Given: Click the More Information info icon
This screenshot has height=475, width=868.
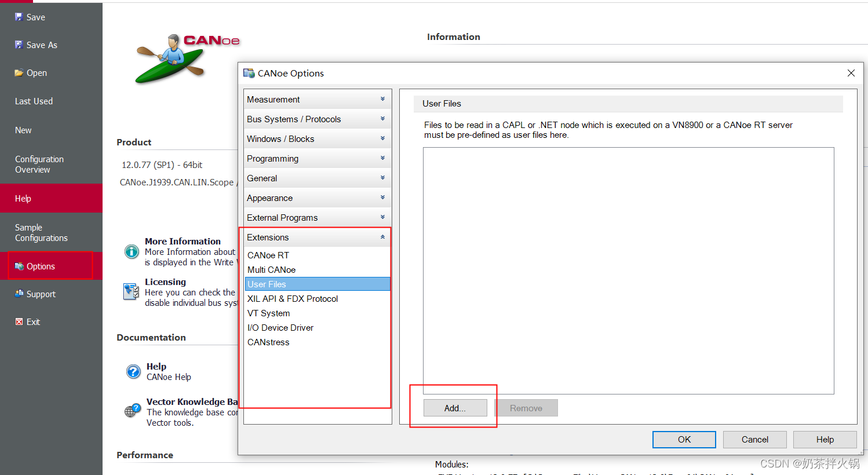Looking at the screenshot, I should (x=132, y=251).
